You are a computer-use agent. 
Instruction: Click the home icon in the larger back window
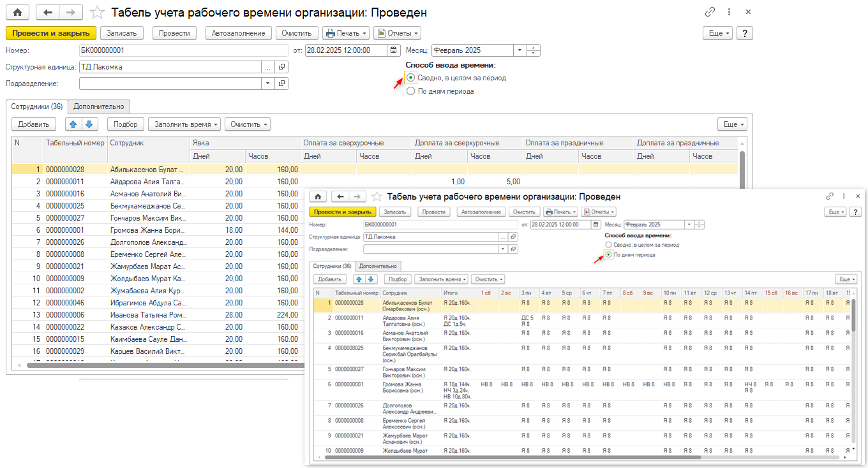[x=17, y=12]
